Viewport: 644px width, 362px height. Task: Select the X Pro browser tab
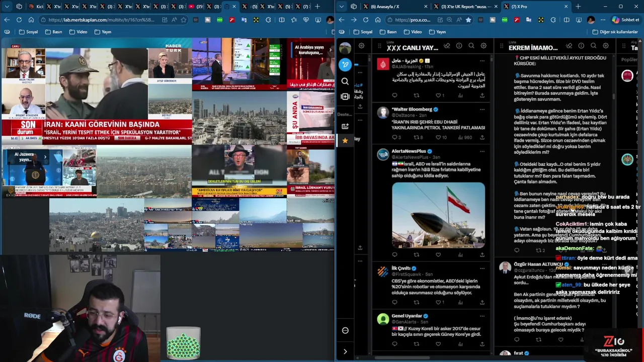click(x=536, y=7)
